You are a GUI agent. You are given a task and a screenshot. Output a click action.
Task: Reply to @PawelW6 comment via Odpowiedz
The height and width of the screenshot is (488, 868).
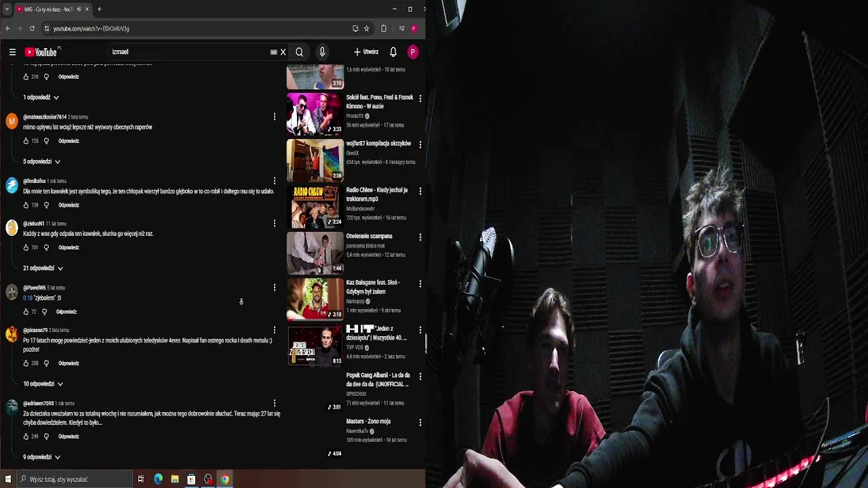(x=66, y=312)
